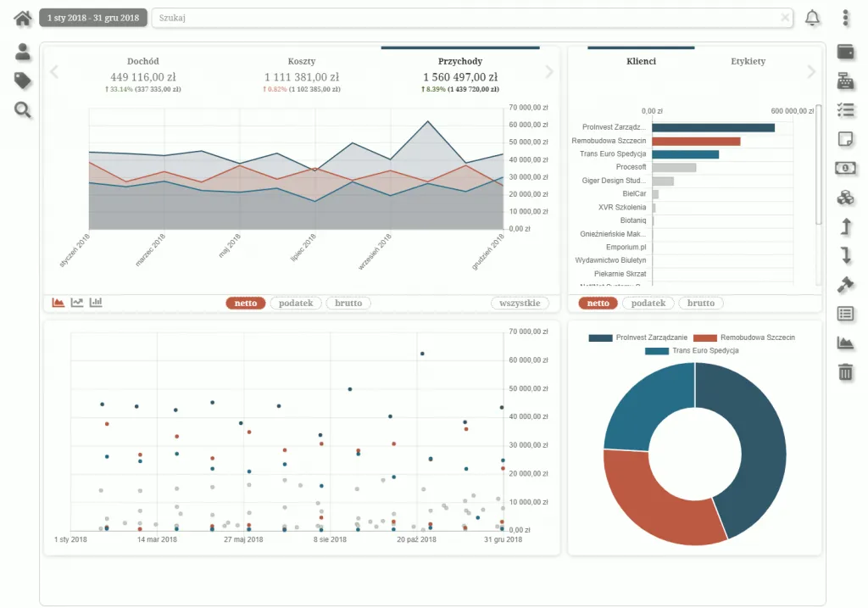Click the Trans Euro Spedycja teal bar
The height and width of the screenshot is (608, 868).
pyautogui.click(x=685, y=154)
